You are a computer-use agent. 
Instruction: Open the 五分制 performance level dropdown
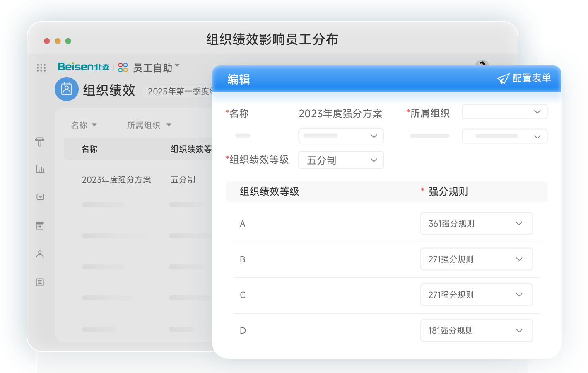341,160
